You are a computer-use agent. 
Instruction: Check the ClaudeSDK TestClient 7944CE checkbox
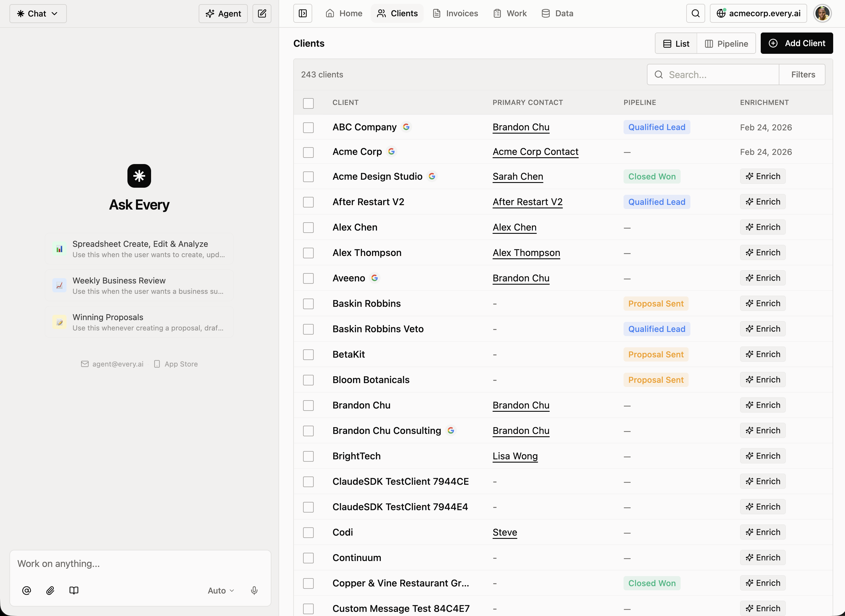[x=308, y=482]
